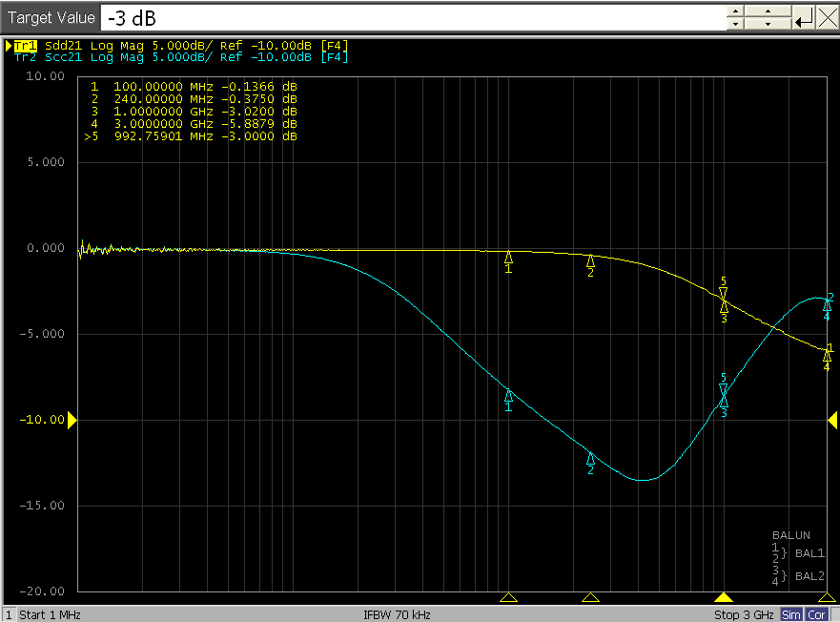Viewport: 840px width, 622px height.
Task: Click the marker 5 readout row 992.75901 MHz
Action: (x=191, y=136)
